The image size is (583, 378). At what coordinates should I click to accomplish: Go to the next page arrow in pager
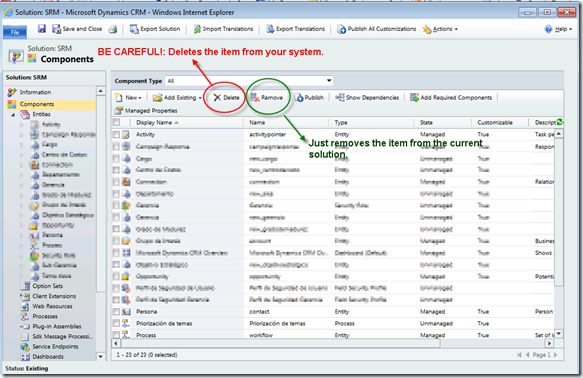555,355
